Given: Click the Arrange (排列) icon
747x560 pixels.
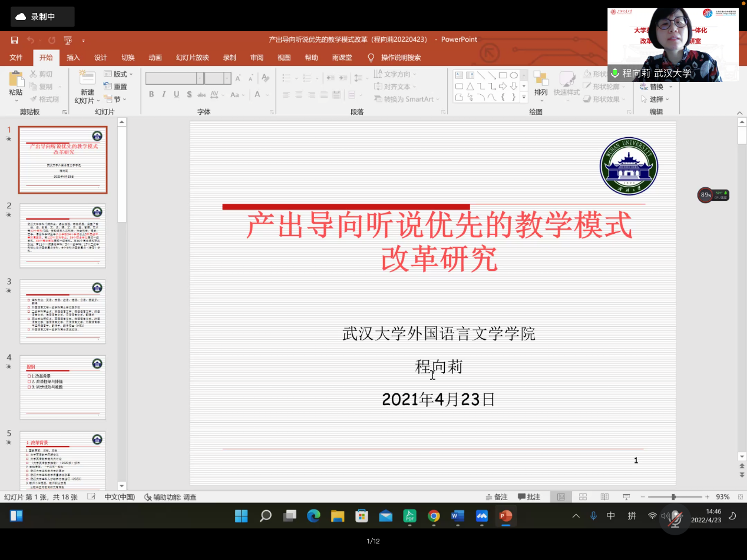Looking at the screenshot, I should click(x=541, y=83).
